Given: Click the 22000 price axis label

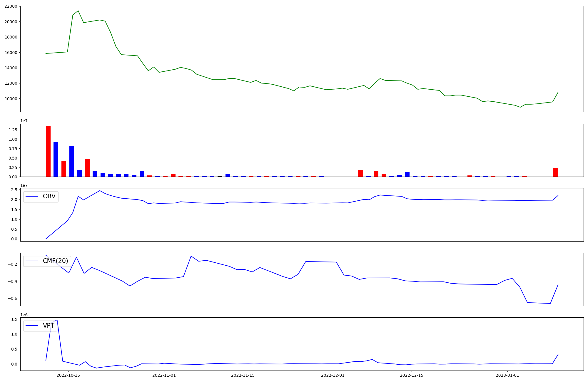Looking at the screenshot, I should click(x=11, y=6).
